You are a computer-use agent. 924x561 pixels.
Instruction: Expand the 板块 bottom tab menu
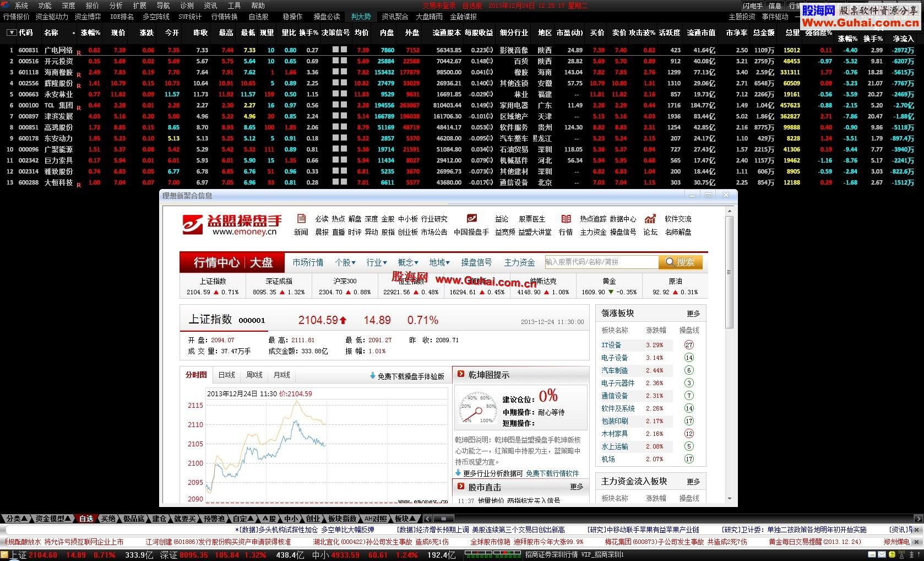point(405,519)
